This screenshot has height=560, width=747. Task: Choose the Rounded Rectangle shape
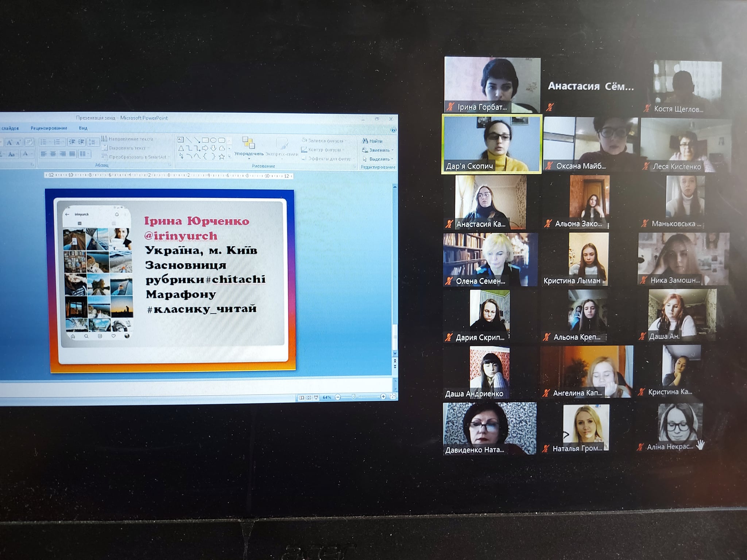pyautogui.click(x=221, y=140)
